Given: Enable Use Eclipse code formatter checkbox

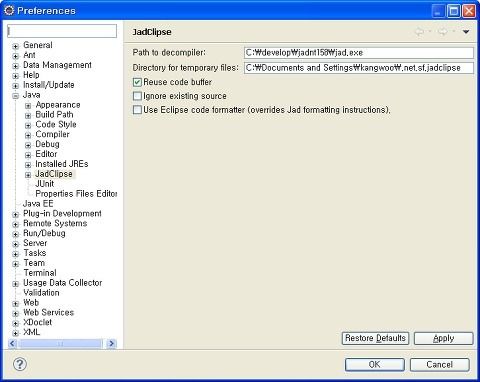Looking at the screenshot, I should click(137, 110).
